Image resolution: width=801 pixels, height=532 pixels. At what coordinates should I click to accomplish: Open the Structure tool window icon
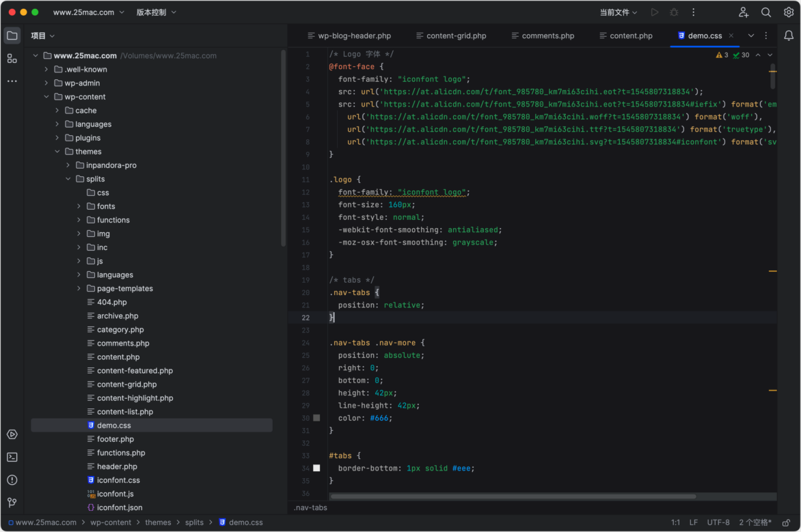click(12, 59)
